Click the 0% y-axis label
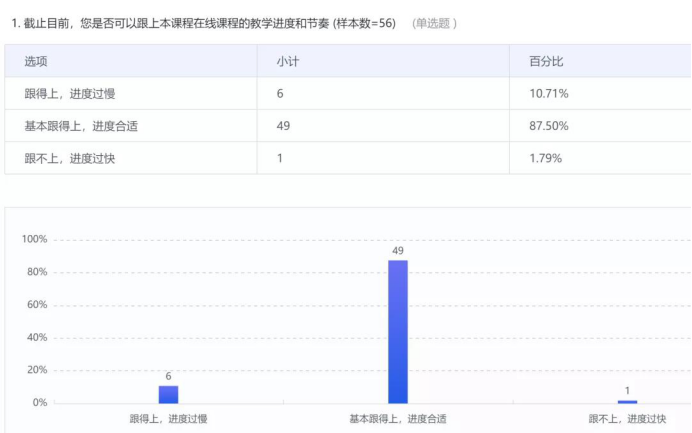The width and height of the screenshot is (692, 433). point(40,403)
